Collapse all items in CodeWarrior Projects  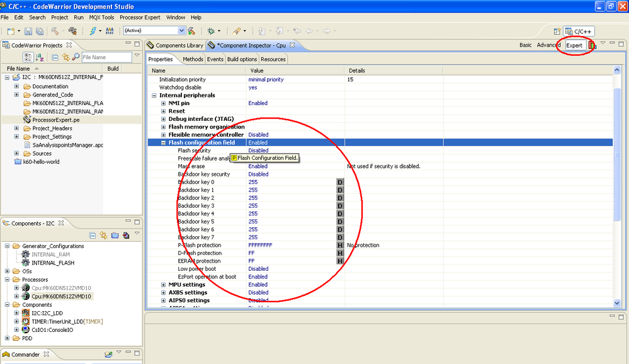[55, 57]
